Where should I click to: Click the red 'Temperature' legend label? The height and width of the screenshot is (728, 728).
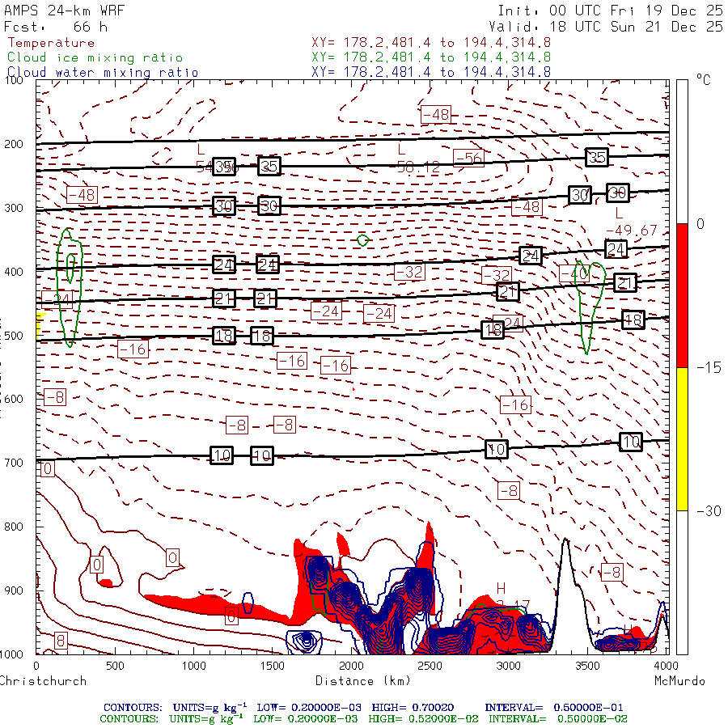pyautogui.click(x=51, y=43)
